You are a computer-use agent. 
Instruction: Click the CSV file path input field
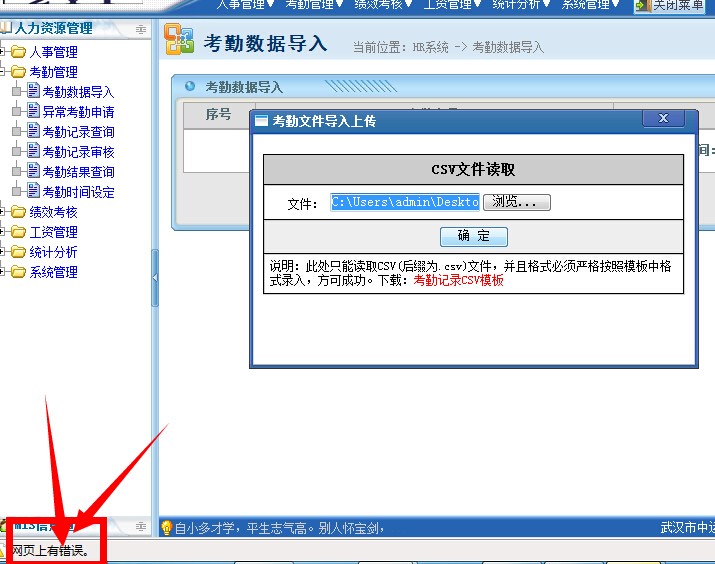405,202
